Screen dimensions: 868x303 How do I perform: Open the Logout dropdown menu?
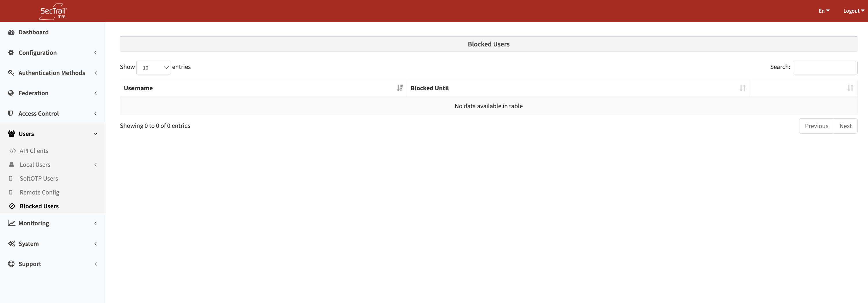(x=853, y=11)
